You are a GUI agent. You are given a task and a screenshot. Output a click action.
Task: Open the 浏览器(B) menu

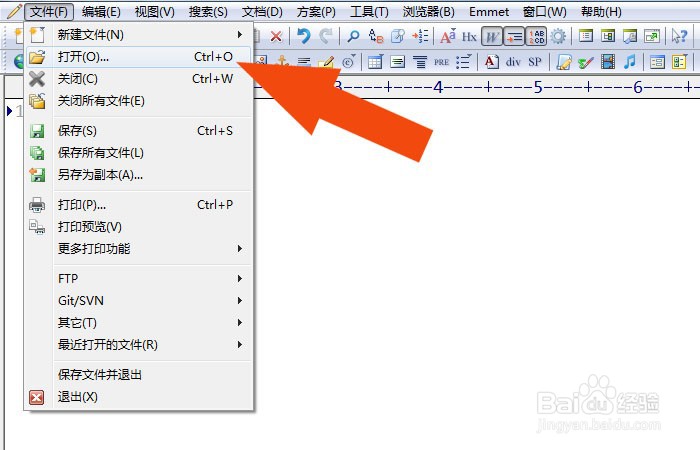pyautogui.click(x=429, y=12)
